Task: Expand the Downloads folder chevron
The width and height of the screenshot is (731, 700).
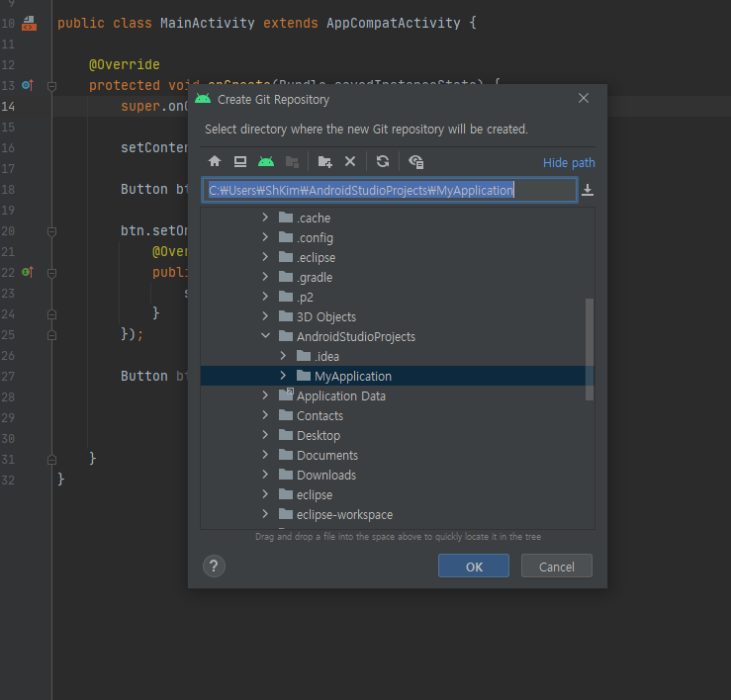Action: [265, 475]
